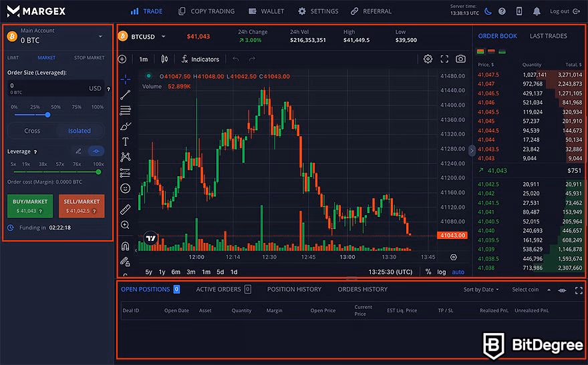588x365 pixels.
Task: Open the notifications bell
Action: [x=537, y=11]
